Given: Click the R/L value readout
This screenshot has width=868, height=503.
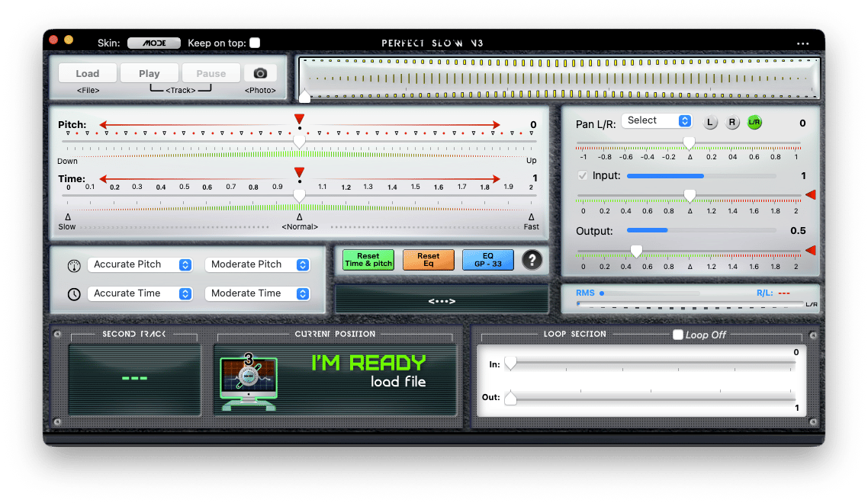Looking at the screenshot, I should tap(784, 293).
